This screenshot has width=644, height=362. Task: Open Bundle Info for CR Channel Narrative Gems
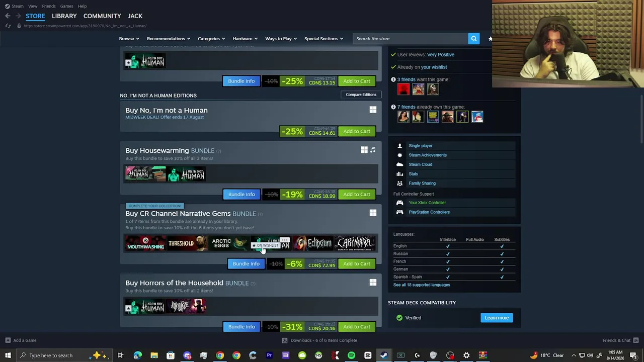click(x=246, y=263)
